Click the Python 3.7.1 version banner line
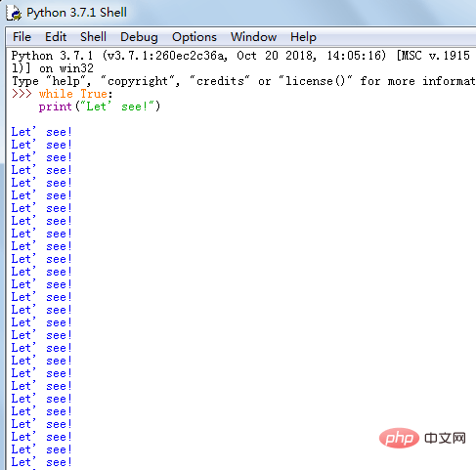This screenshot has height=470, width=476. click(240, 56)
